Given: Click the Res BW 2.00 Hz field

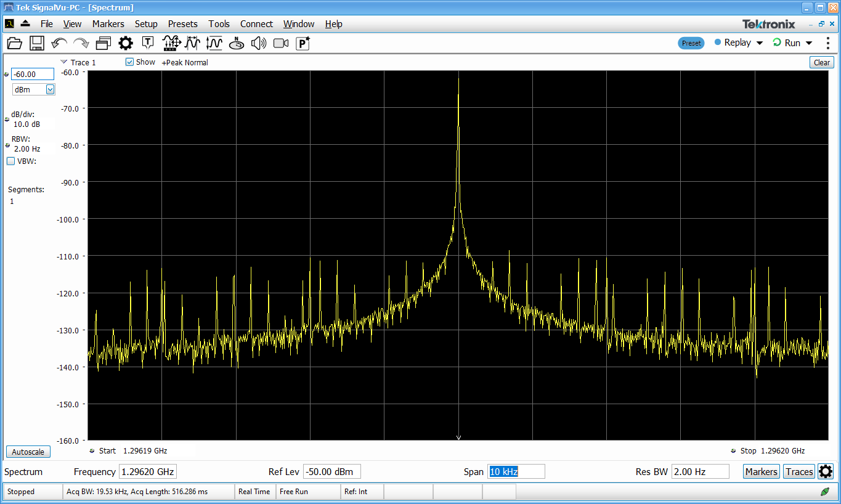Looking at the screenshot, I should point(700,471).
